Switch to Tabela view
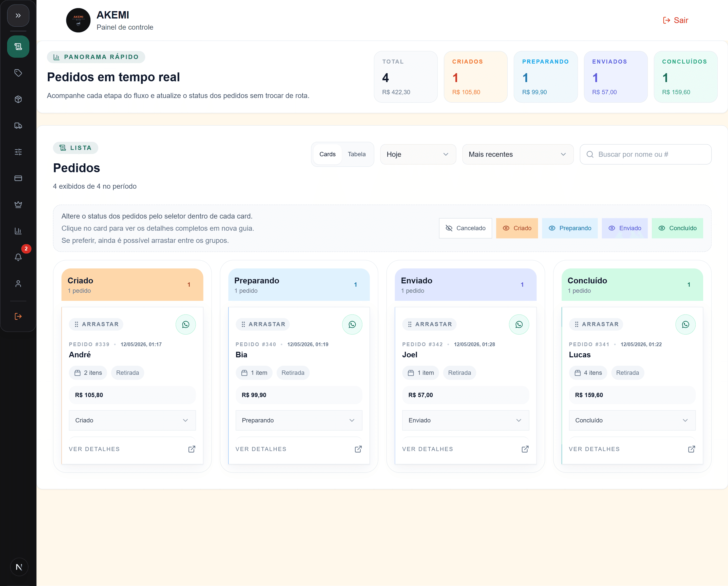Screen dimensions: 728x586 tap(357, 154)
